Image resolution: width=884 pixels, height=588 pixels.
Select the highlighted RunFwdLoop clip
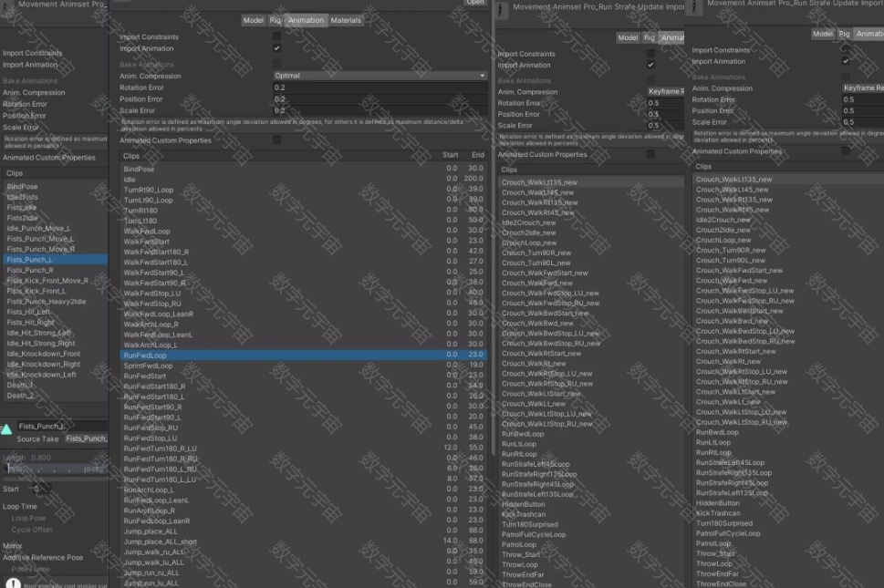pyautogui.click(x=304, y=356)
